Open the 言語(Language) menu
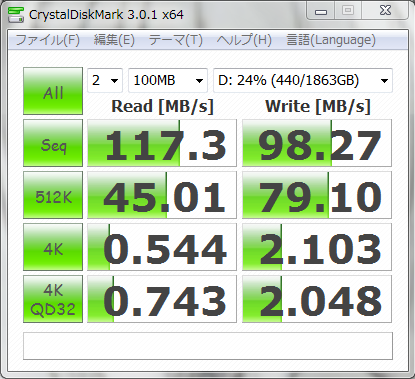 click(x=331, y=40)
